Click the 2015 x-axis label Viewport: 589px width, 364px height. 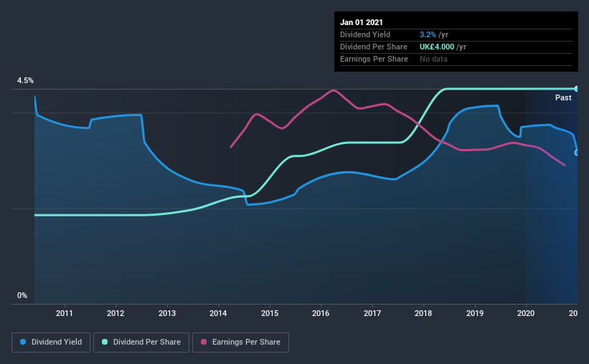tap(270, 313)
